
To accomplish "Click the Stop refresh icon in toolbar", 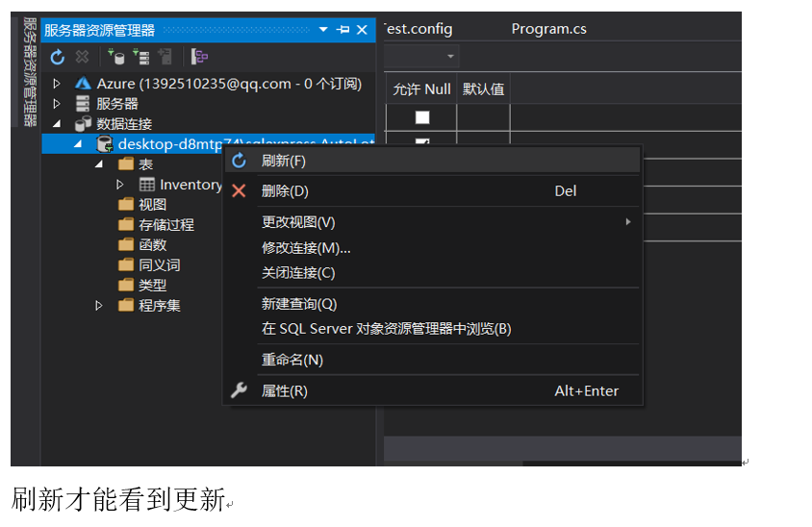I will coord(82,57).
